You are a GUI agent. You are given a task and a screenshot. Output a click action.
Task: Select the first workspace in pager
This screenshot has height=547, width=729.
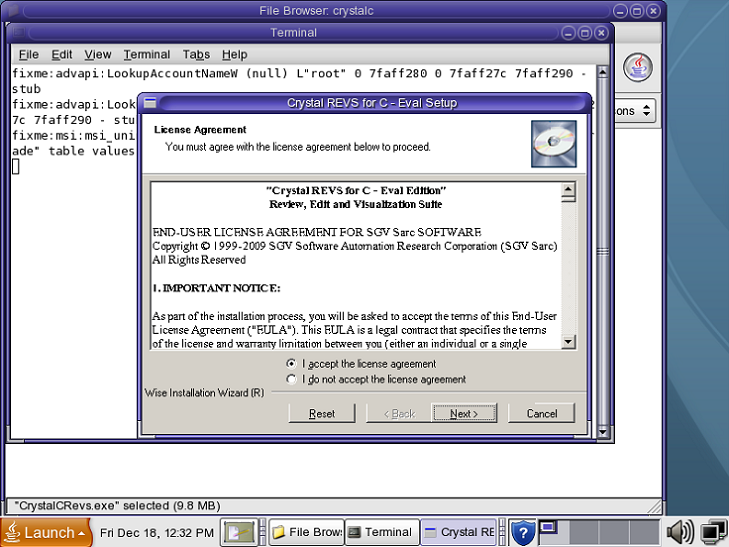click(x=553, y=533)
